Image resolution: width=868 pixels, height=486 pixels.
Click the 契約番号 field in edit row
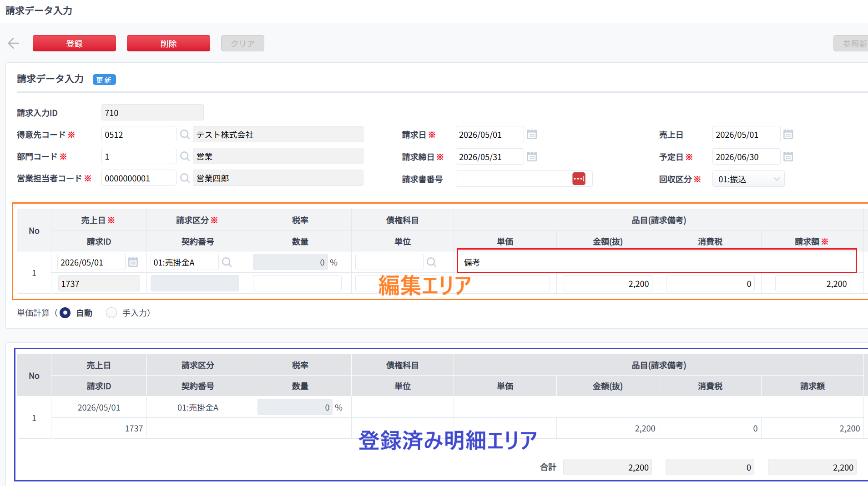pos(195,284)
